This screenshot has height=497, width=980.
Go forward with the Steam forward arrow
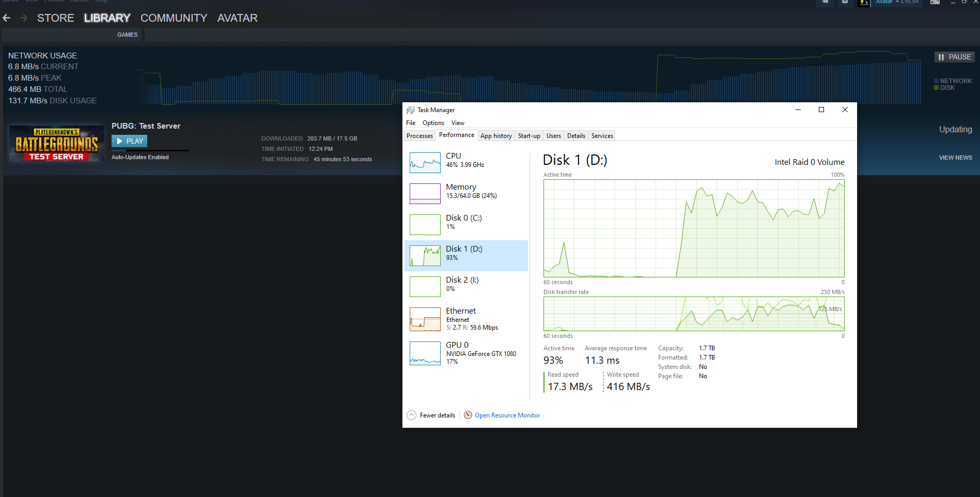click(23, 18)
